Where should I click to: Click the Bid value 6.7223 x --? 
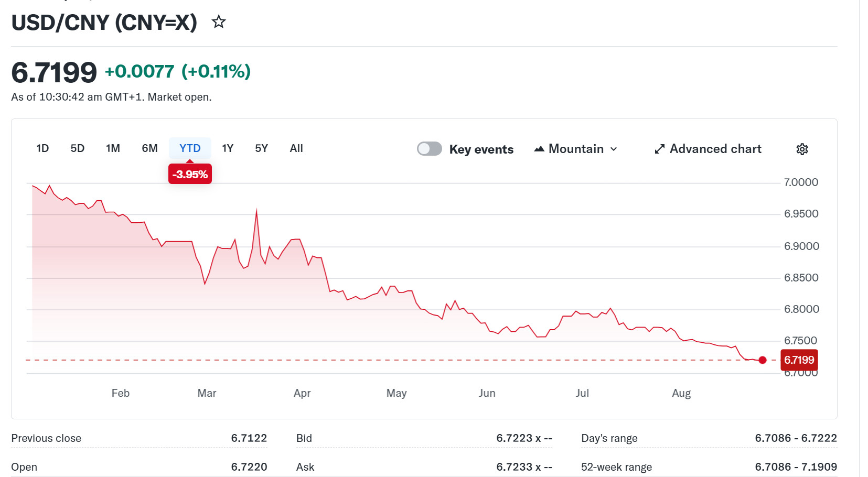click(x=524, y=438)
